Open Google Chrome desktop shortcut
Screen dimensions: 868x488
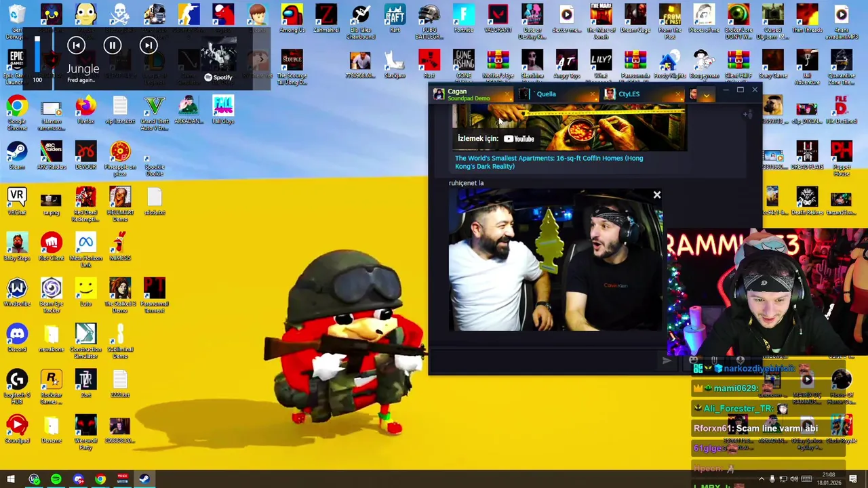pyautogui.click(x=17, y=113)
